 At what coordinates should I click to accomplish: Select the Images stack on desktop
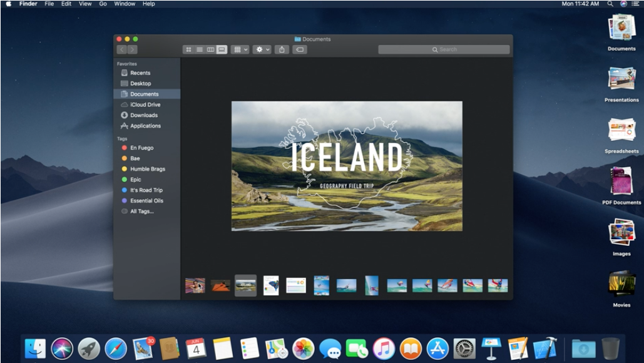(621, 237)
